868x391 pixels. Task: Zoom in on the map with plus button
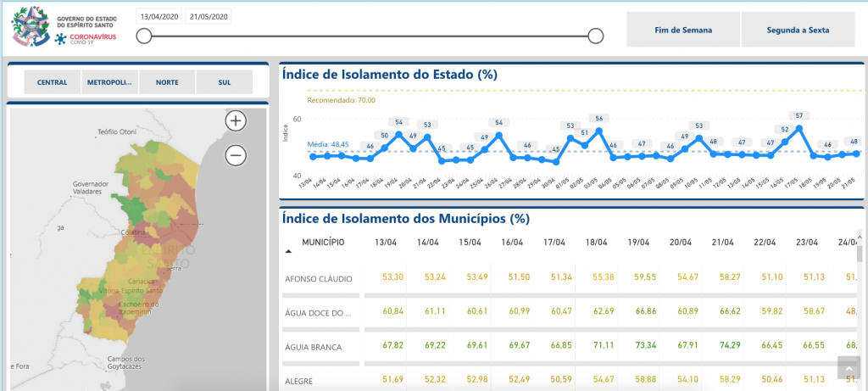coord(236,120)
